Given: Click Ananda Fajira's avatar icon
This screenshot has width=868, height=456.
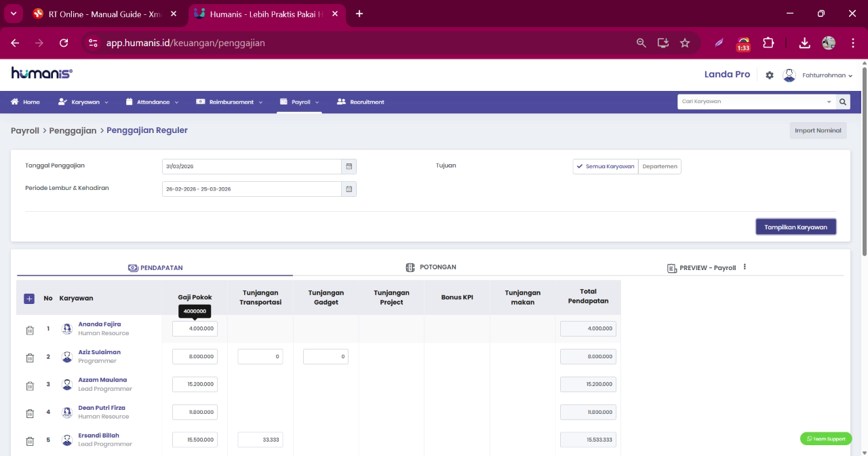Looking at the screenshot, I should (x=67, y=329).
